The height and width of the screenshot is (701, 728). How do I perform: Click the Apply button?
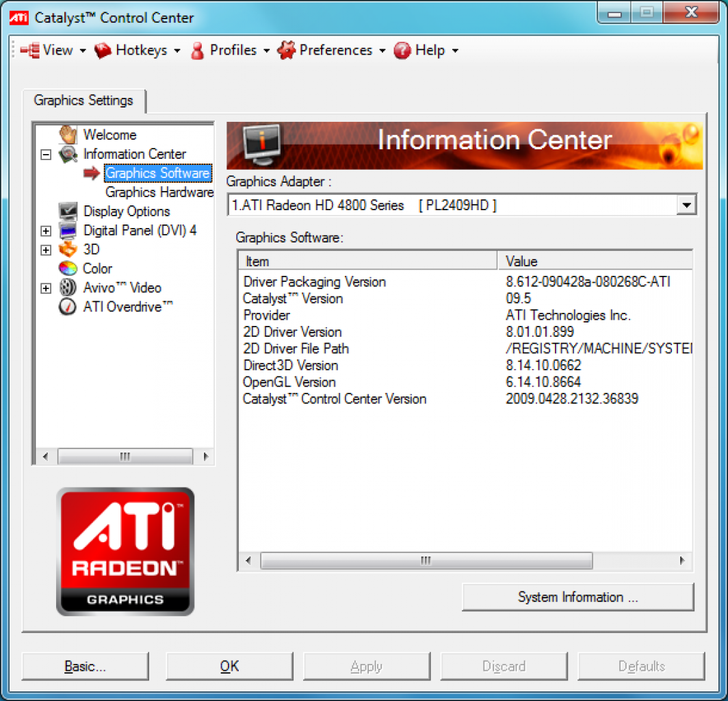366,666
